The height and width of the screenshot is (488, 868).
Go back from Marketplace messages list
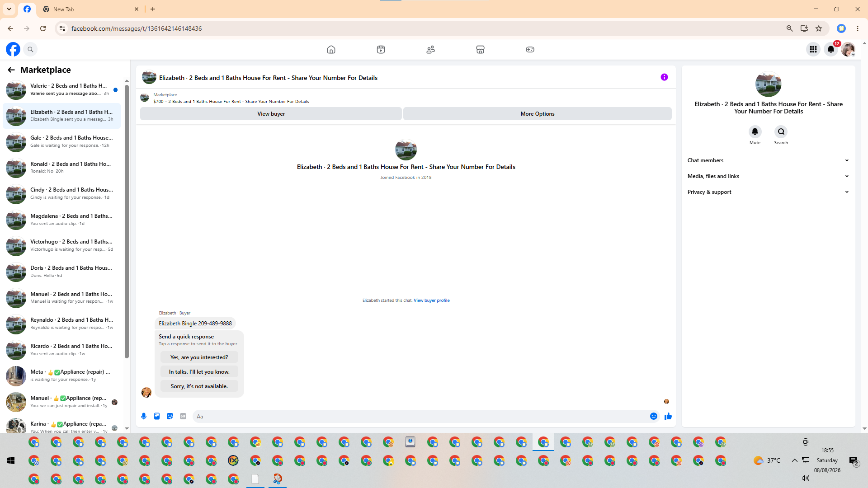11,70
